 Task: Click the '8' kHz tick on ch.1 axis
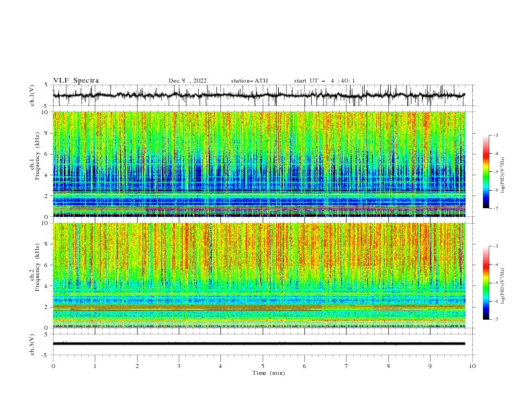coord(48,133)
